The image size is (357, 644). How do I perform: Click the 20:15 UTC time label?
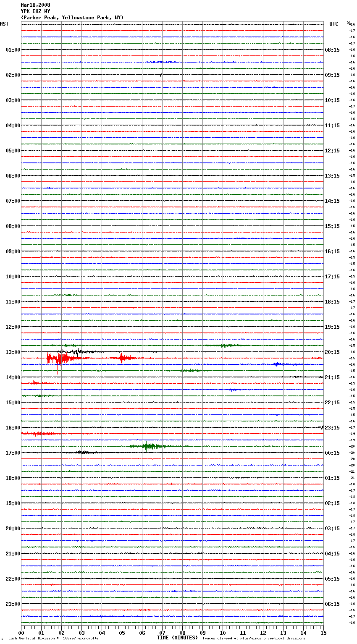pos(332,352)
